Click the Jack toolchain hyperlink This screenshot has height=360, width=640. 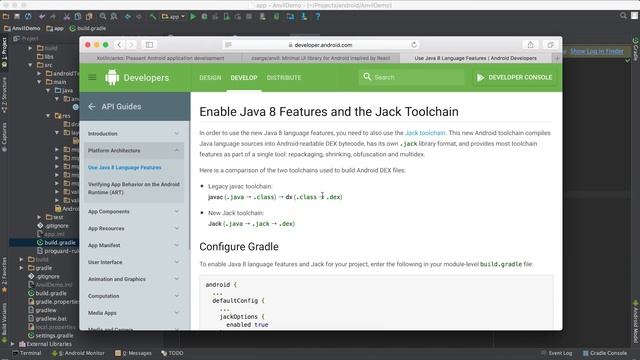(x=425, y=133)
